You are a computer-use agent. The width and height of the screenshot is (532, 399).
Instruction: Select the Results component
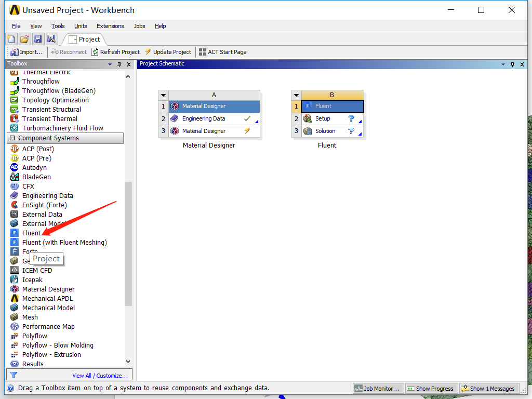(x=33, y=364)
